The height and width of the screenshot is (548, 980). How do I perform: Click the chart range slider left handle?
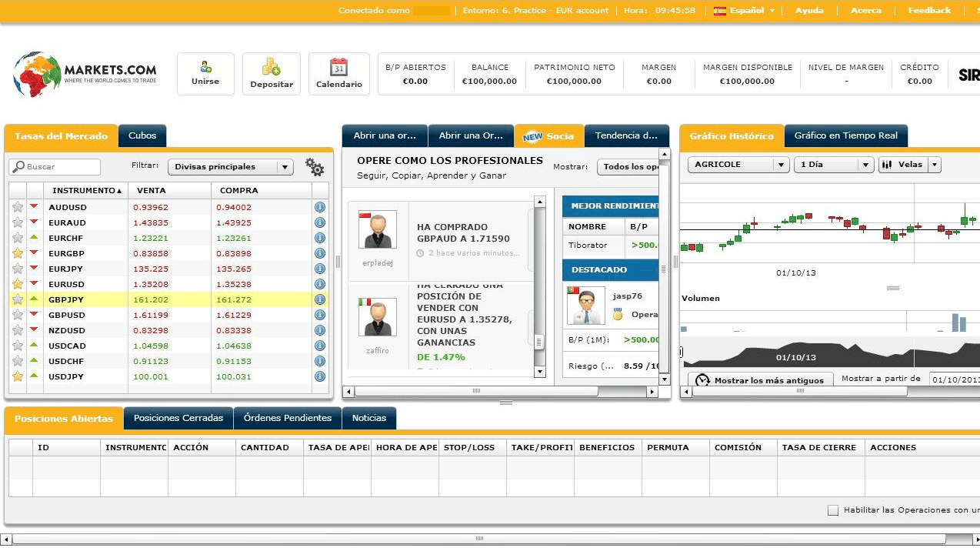click(682, 353)
